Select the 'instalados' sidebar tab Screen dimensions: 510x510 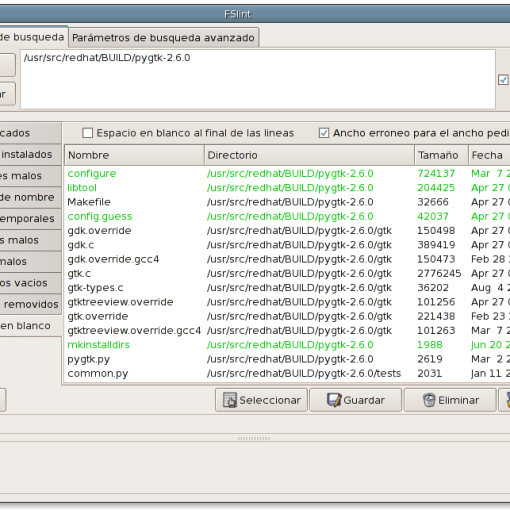[30, 154]
